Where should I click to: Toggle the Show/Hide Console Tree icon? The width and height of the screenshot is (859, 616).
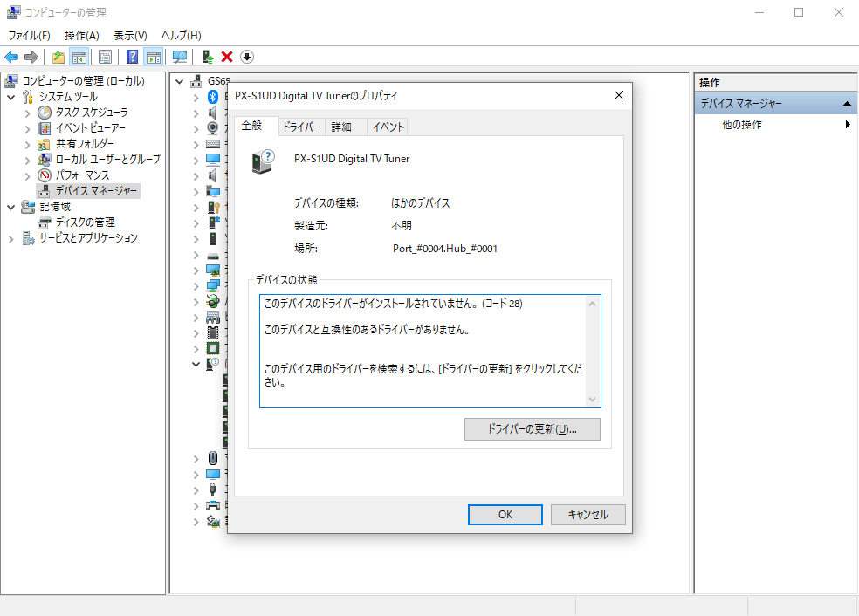(x=79, y=57)
